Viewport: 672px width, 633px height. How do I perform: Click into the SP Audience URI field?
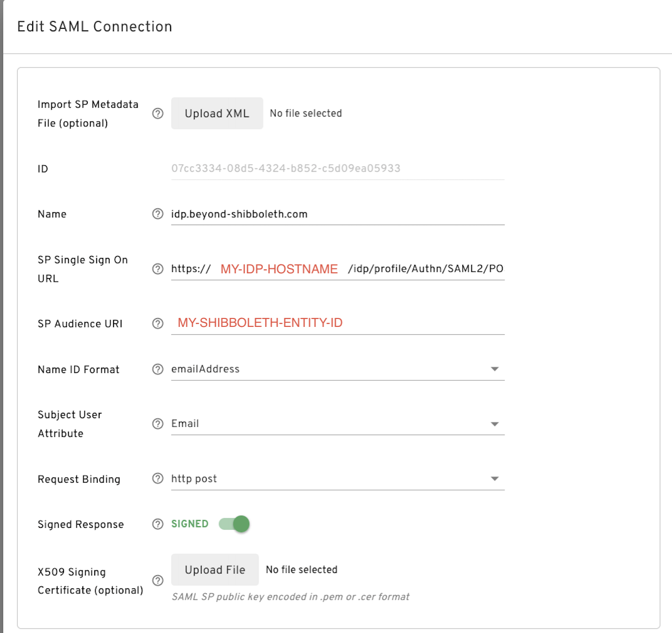tap(337, 323)
